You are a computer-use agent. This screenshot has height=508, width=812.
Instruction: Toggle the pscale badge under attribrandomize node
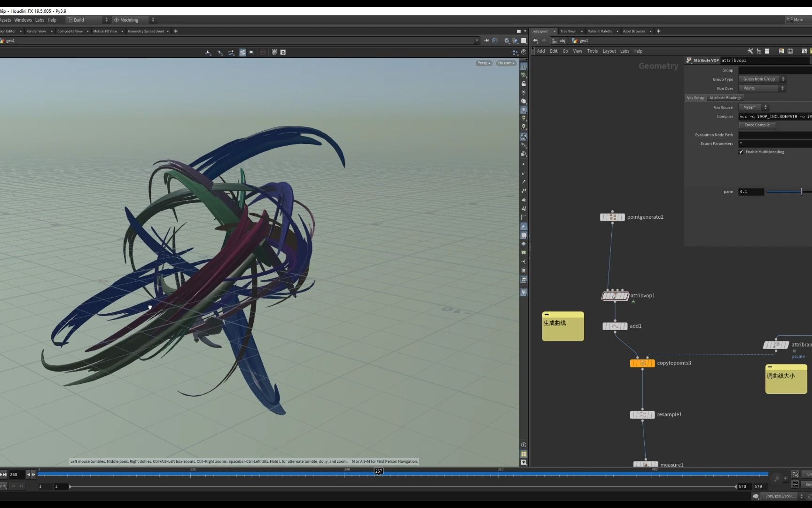click(798, 357)
